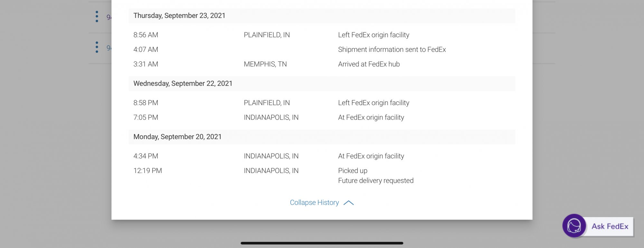Click the 8:56 AM Left FedEx origin facility status
The image size is (644, 248).
coord(374,35)
